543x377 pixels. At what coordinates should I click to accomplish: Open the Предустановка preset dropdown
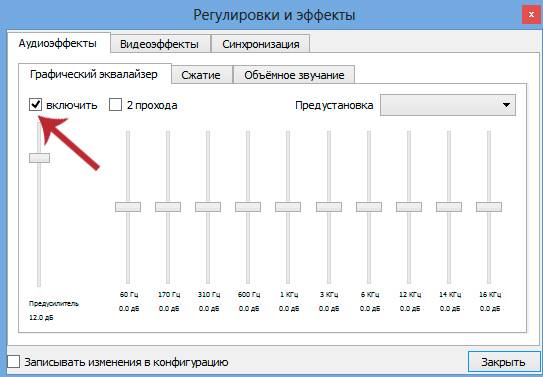point(448,105)
